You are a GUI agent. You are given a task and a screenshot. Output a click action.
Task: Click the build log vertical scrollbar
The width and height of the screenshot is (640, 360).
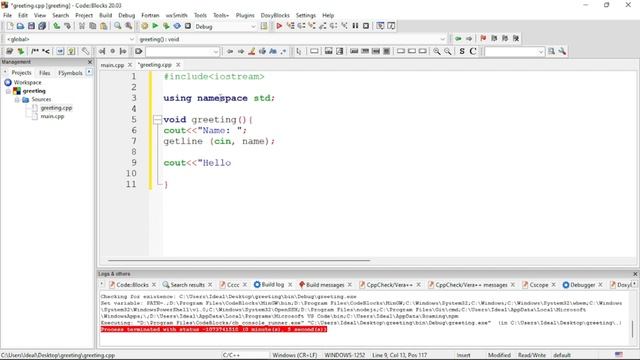pyautogui.click(x=633, y=329)
